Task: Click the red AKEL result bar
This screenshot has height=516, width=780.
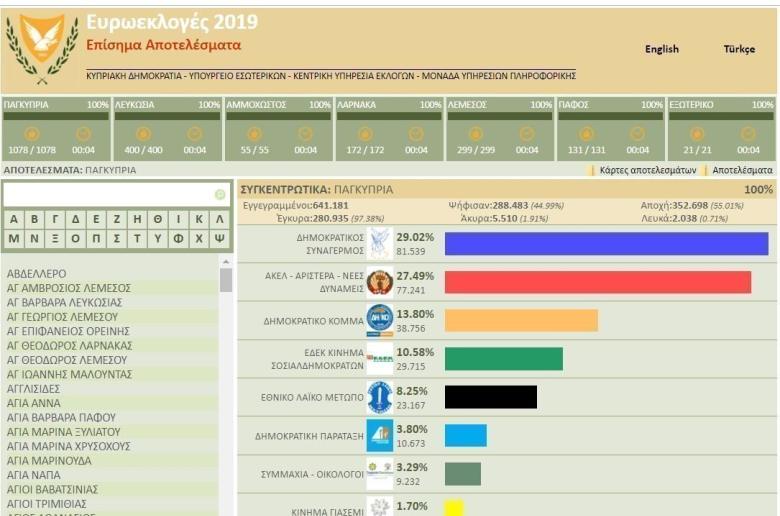Action: (x=598, y=282)
